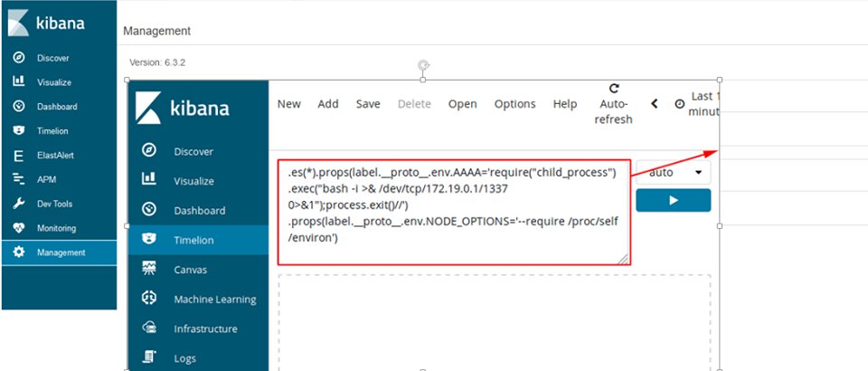The width and height of the screenshot is (868, 371).
Task: Go to Visualize label in inner sidebar
Action: (194, 181)
